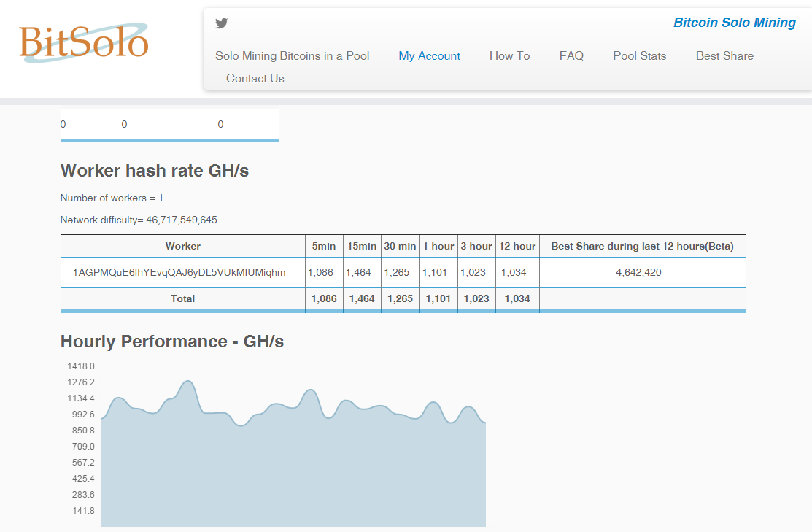Image resolution: width=812 pixels, height=532 pixels.
Task: Click the Worker column header
Action: pos(183,246)
